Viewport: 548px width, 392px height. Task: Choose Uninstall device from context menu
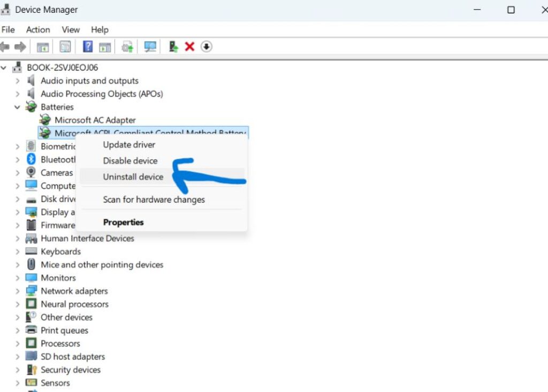(162, 177)
